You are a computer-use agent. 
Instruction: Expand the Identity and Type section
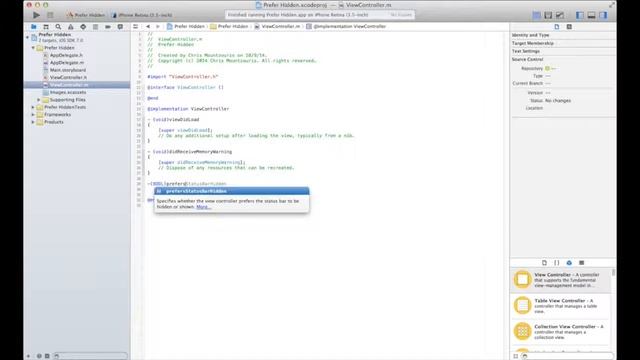[530, 35]
